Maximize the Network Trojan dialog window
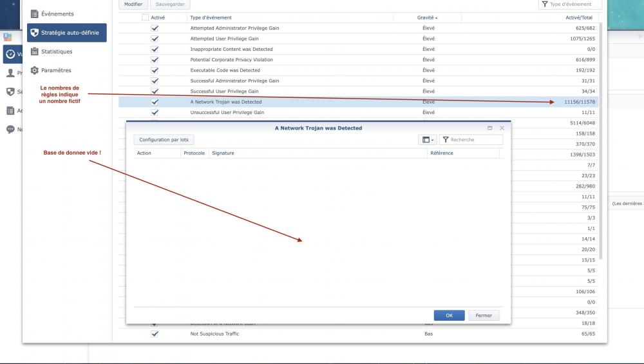644x364 pixels. coord(490,128)
